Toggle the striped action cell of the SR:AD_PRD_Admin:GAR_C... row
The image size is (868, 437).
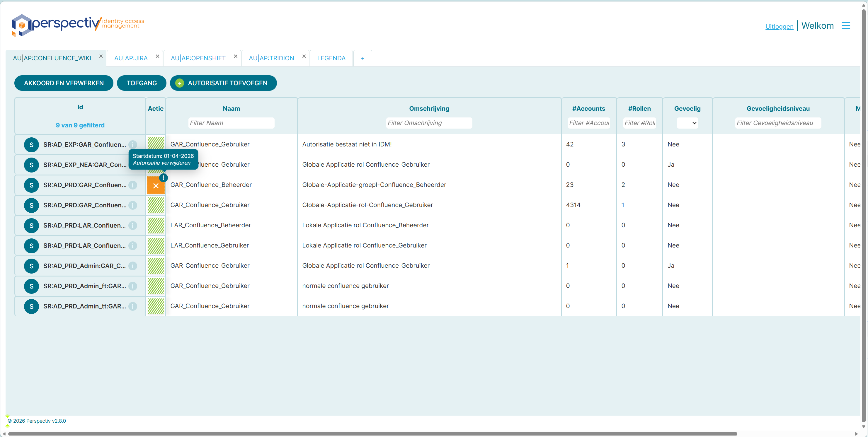click(x=156, y=266)
